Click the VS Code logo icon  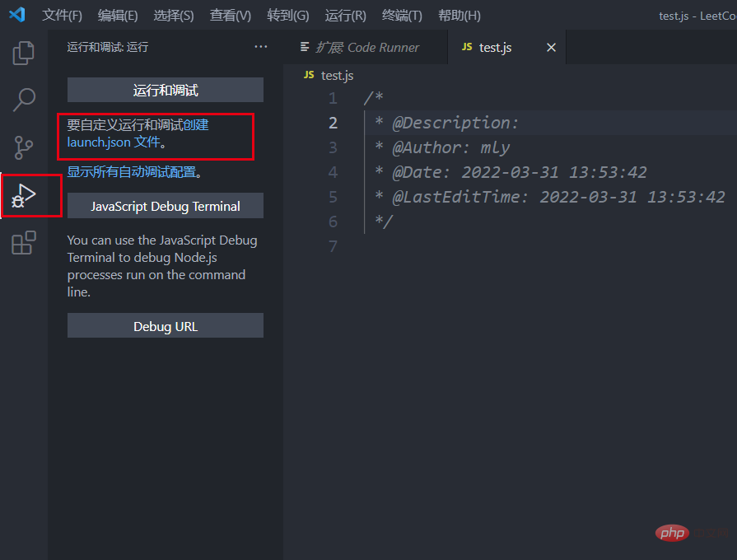point(17,15)
